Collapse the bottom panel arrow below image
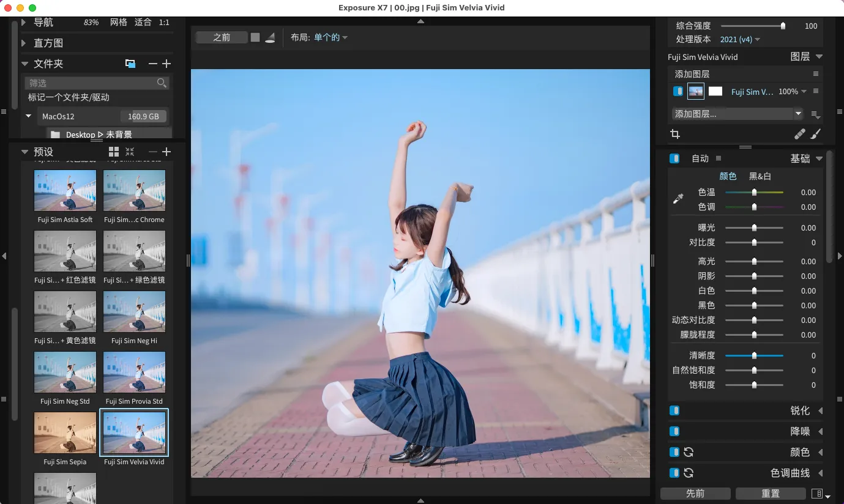 420,500
